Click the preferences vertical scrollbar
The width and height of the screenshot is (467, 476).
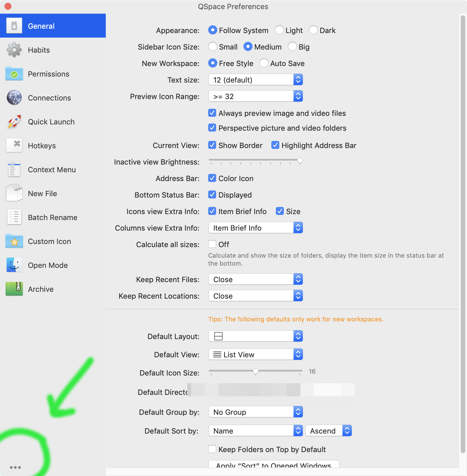[x=463, y=234]
